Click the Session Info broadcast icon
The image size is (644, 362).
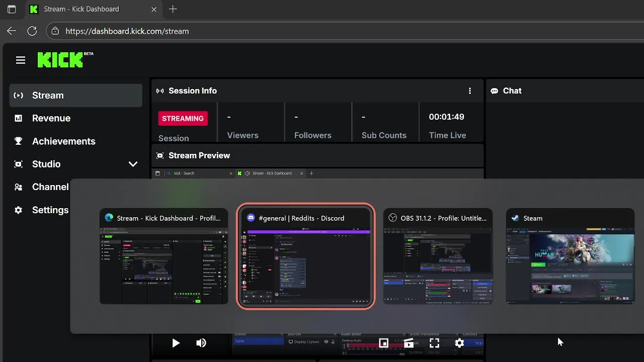pos(160,91)
